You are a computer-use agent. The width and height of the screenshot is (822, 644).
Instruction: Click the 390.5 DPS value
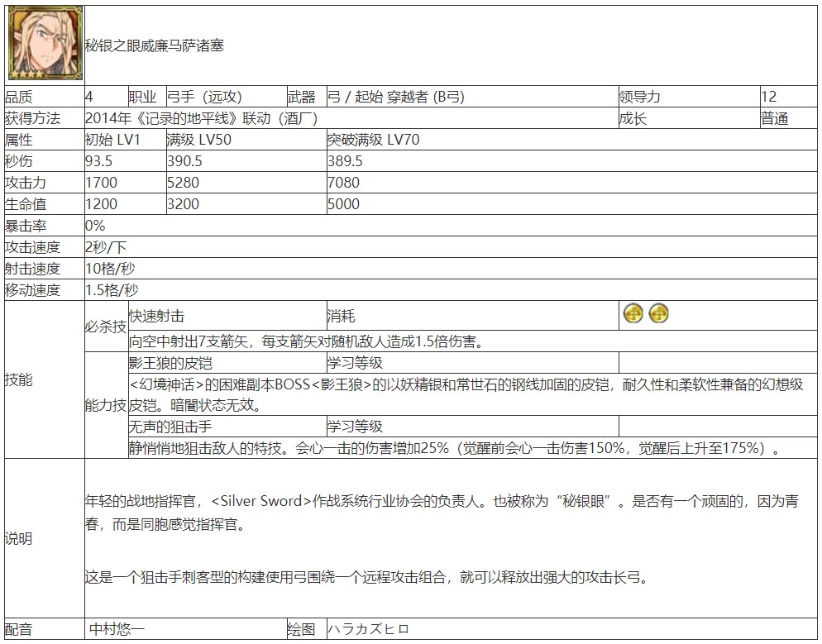(184, 161)
